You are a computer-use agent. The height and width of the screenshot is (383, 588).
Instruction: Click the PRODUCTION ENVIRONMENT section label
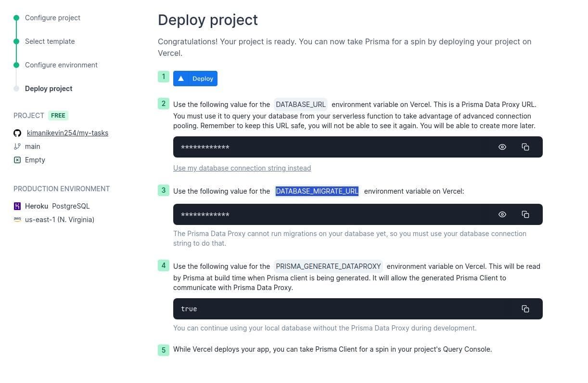point(62,189)
